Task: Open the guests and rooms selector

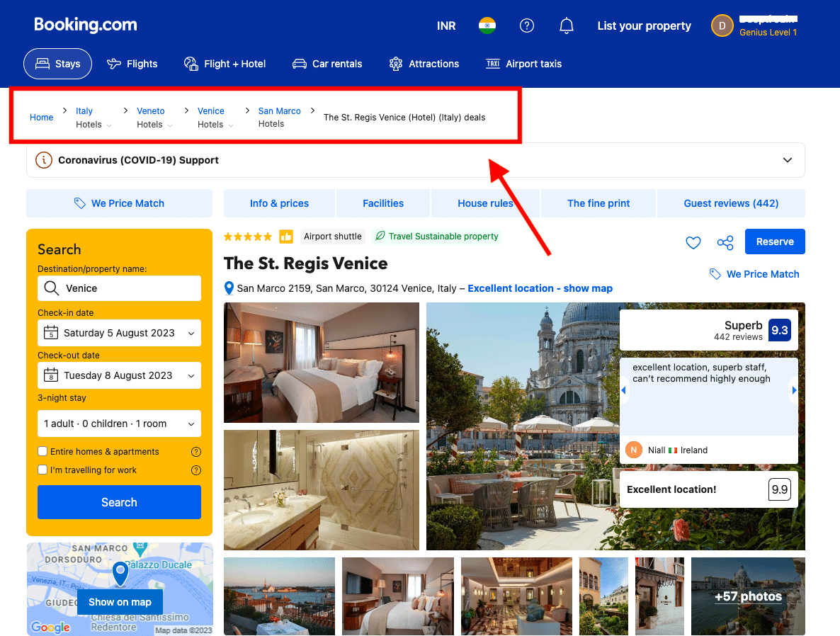Action: click(x=119, y=424)
